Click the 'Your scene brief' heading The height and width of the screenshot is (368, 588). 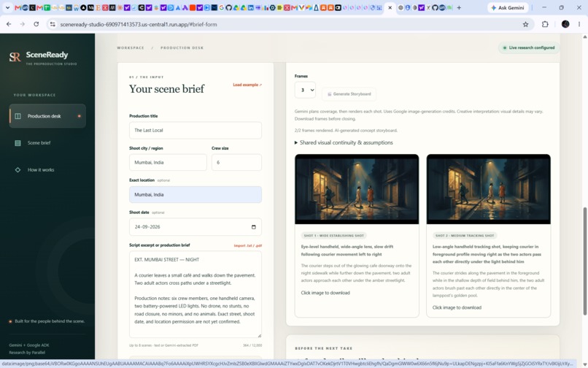coord(167,89)
